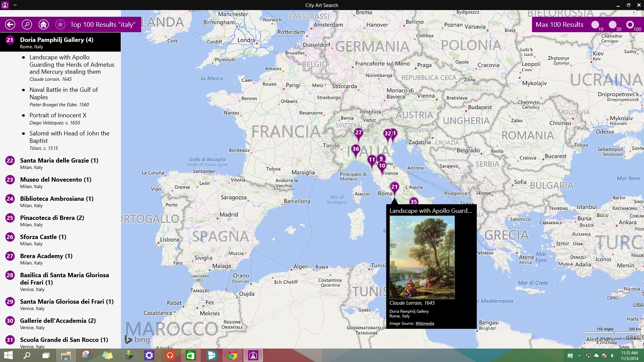The image size is (644, 362).
Task: Switch to City Art Search taskbar icon
Action: pyautogui.click(x=253, y=355)
